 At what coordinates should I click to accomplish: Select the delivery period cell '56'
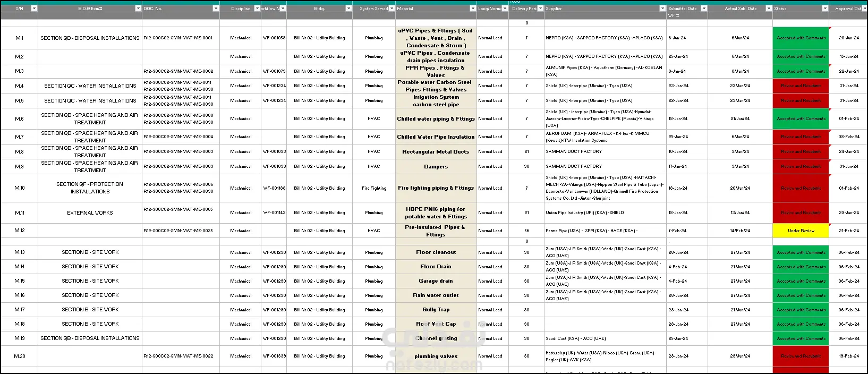[526, 231]
